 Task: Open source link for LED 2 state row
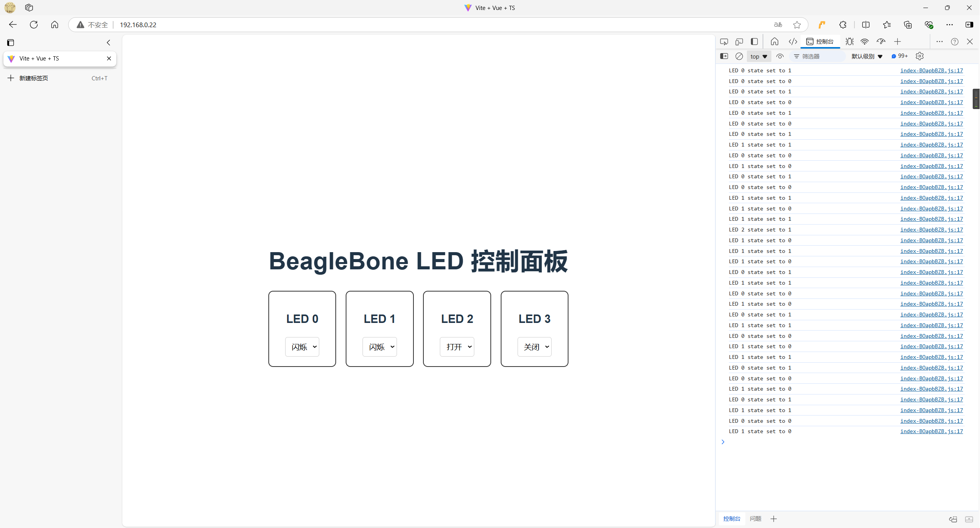point(931,230)
